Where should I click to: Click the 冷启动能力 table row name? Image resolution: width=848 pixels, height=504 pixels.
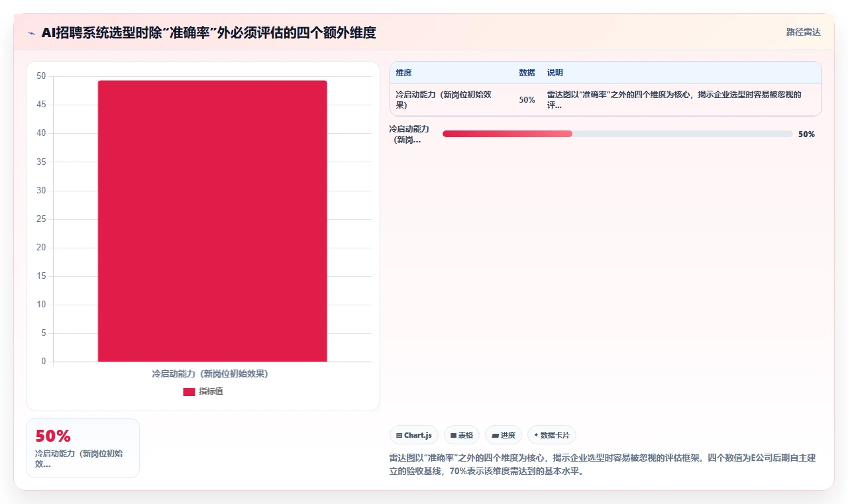point(443,99)
